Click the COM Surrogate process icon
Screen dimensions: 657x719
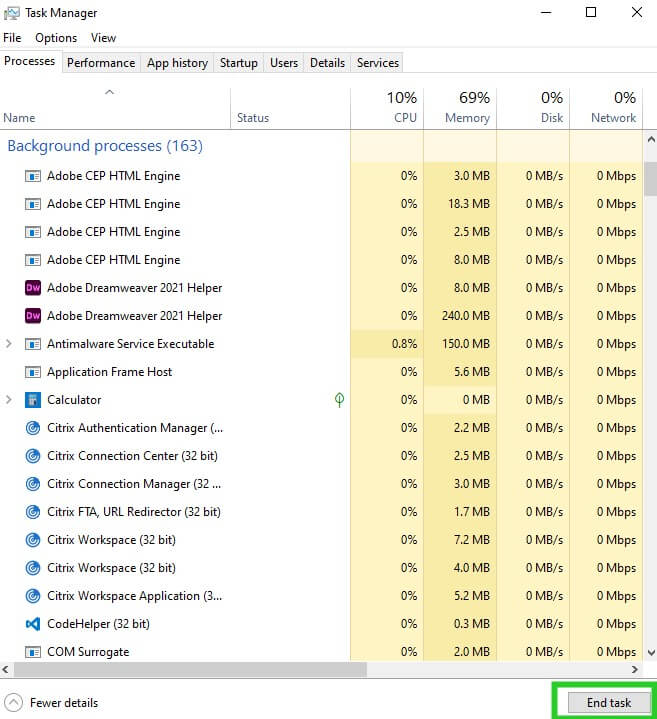click(x=32, y=652)
